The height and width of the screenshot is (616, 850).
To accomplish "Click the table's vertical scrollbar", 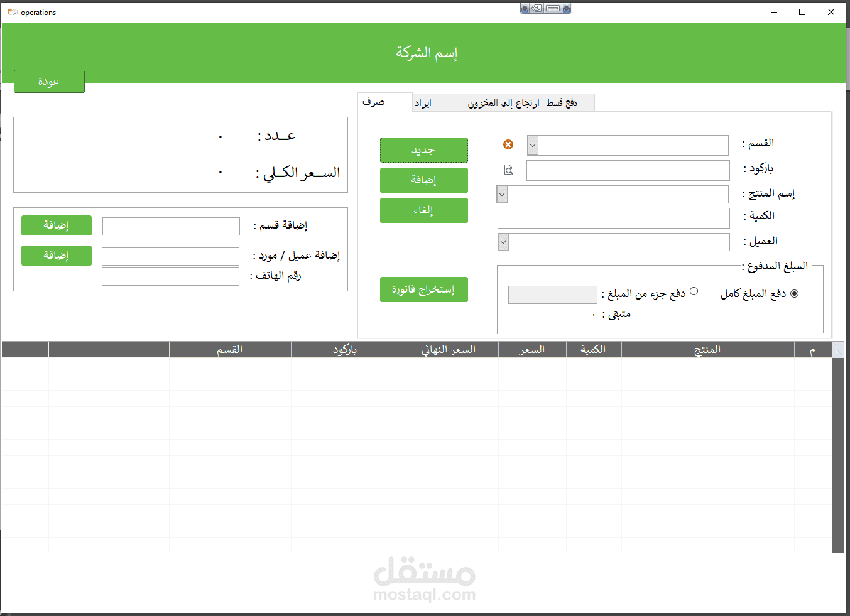I will pos(838,455).
